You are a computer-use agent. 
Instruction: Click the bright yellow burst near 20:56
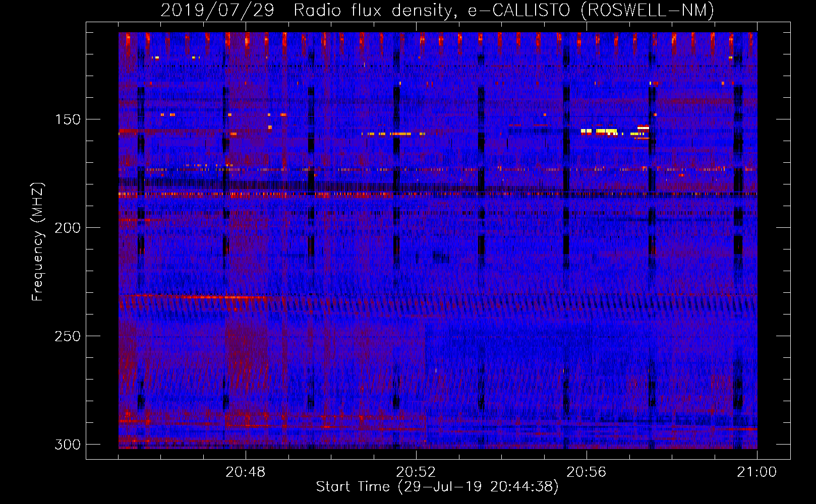[x=599, y=131]
